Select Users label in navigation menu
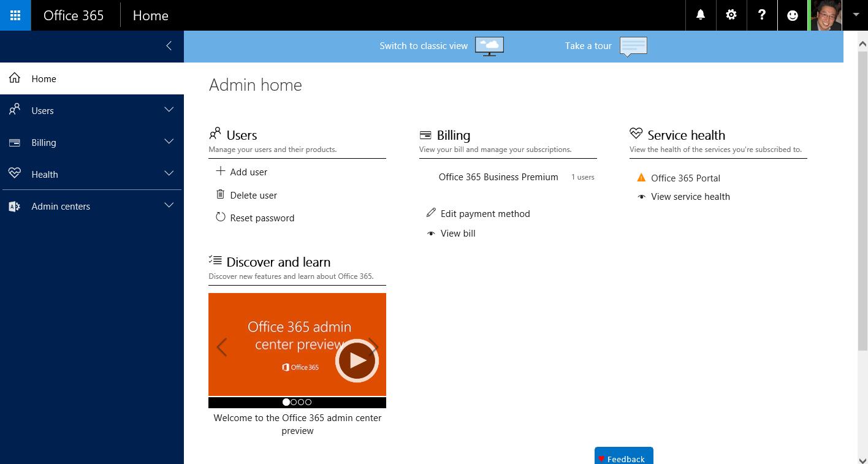The height and width of the screenshot is (464, 868). pyautogui.click(x=42, y=111)
